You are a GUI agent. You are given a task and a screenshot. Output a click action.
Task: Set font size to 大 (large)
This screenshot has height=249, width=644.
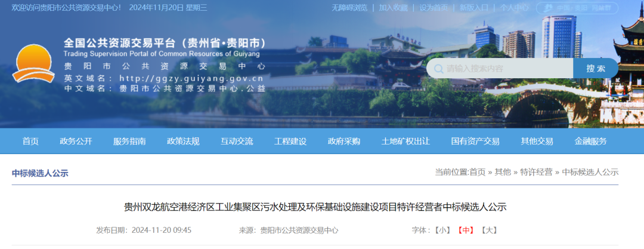(489, 230)
